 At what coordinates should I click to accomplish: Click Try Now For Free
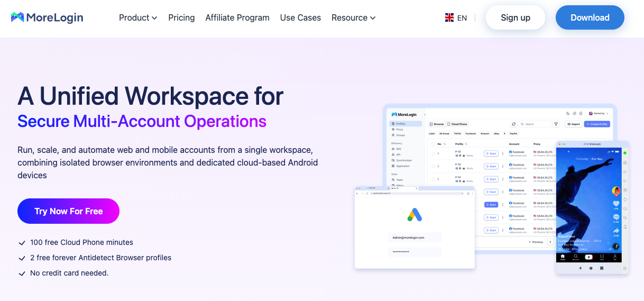pyautogui.click(x=68, y=211)
